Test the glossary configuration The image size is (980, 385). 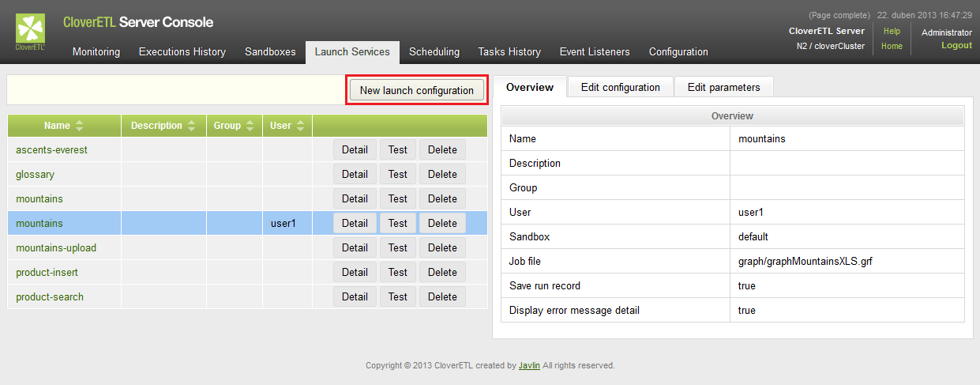pyautogui.click(x=398, y=174)
